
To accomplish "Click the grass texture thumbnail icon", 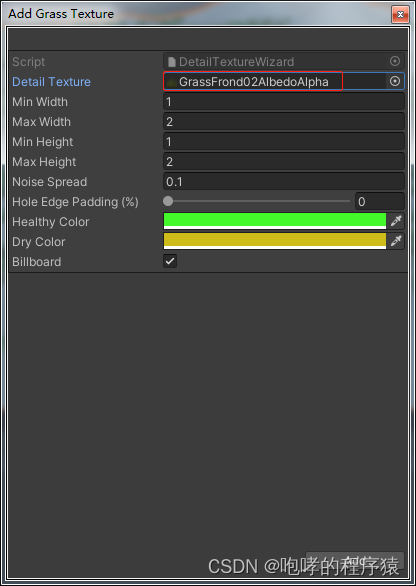I will [172, 82].
